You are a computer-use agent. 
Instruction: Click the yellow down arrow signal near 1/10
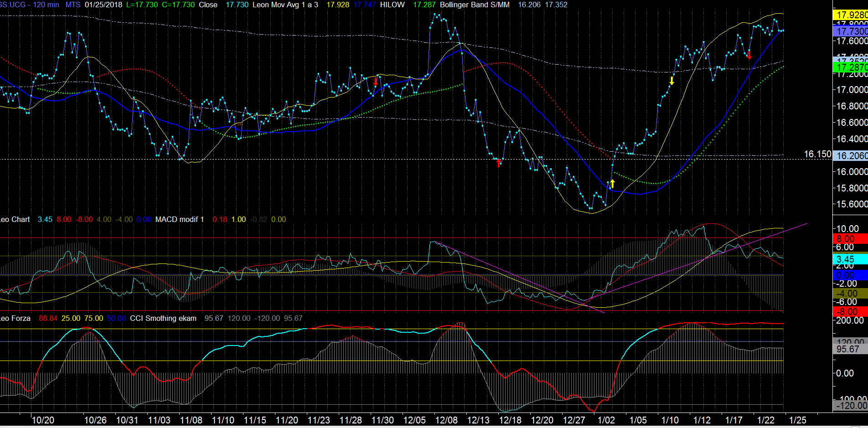pos(672,81)
